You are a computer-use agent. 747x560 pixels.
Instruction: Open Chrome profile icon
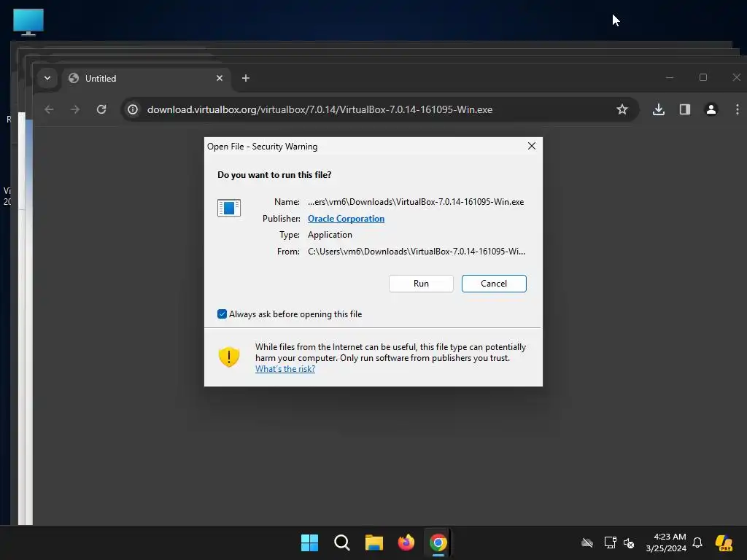tap(711, 109)
